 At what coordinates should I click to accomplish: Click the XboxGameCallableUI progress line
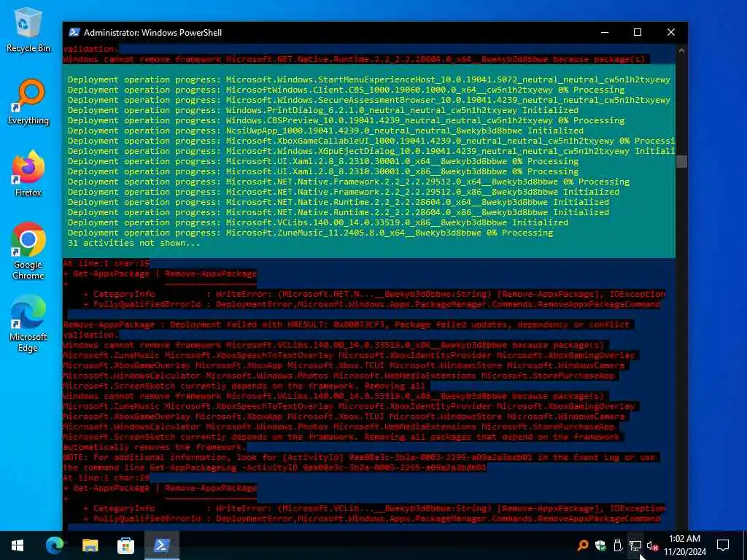pos(371,141)
